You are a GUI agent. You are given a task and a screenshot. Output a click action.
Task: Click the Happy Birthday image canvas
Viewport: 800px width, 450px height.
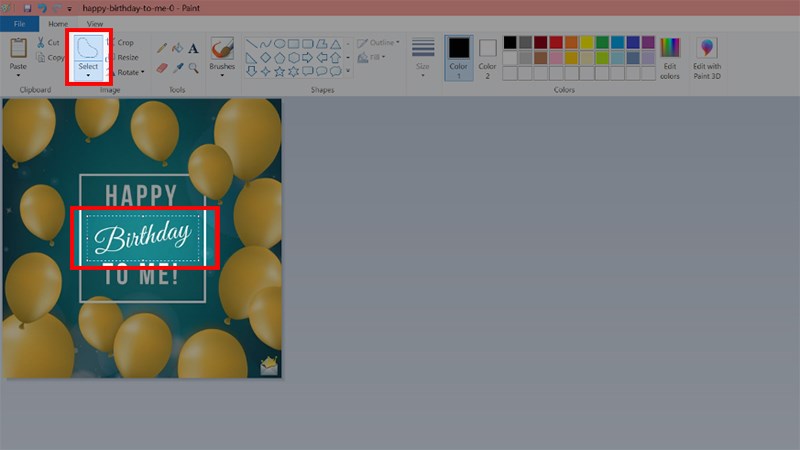(142, 238)
